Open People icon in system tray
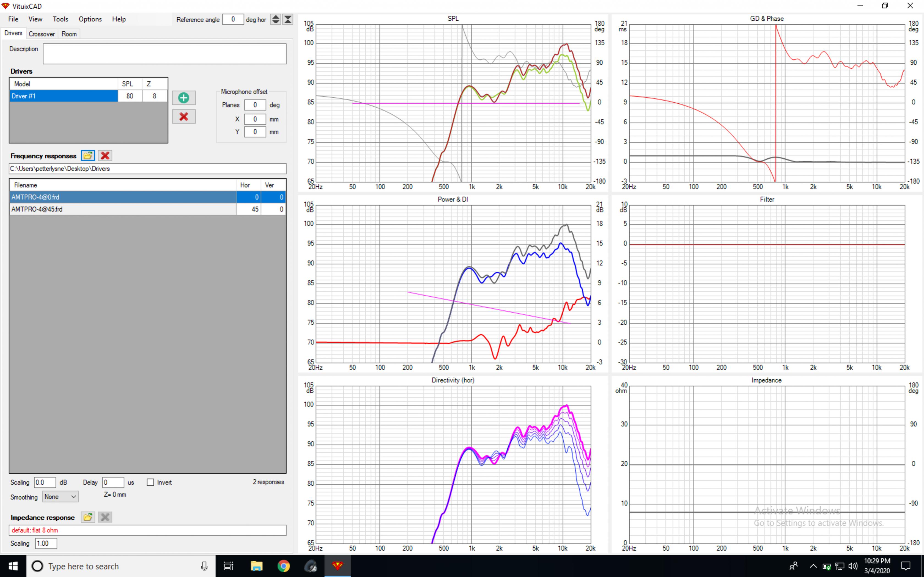 click(794, 566)
